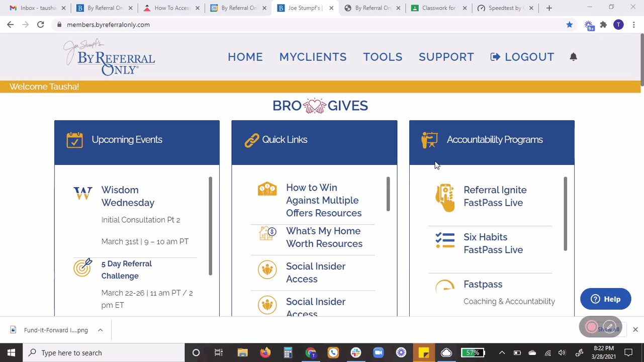
Task: Click the Wisdom Wednesday W icon
Action: click(x=83, y=193)
